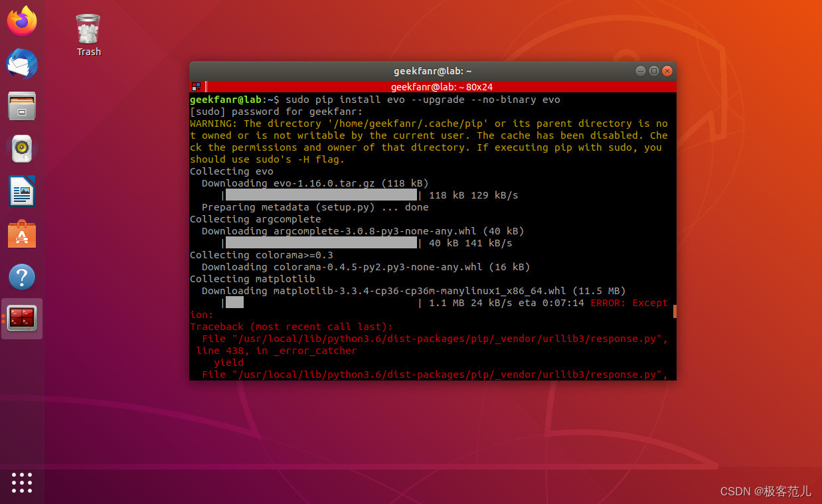Click 'Downloading evo-1.16.0.tar.gz (118 kB)' text
Image resolution: width=822 pixels, height=504 pixels.
315,183
